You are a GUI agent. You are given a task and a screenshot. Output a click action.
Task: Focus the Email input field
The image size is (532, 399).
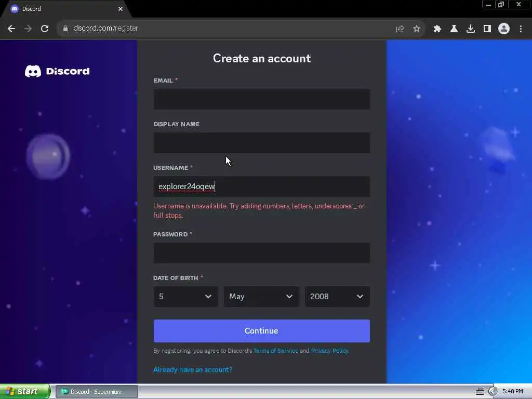pos(262,99)
